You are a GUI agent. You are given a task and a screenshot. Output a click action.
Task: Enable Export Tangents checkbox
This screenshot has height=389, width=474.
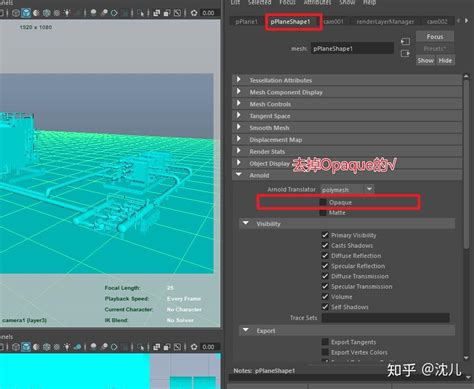tap(325, 342)
